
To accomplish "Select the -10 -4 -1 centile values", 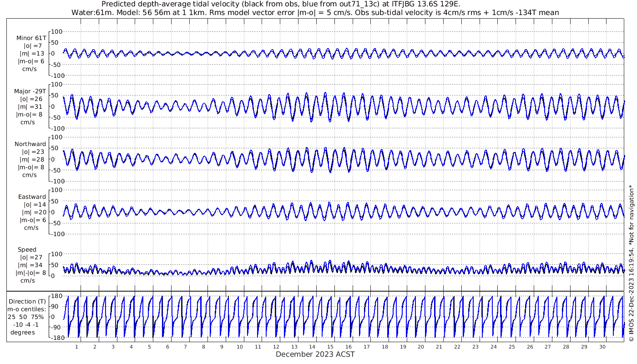I will point(26,324).
